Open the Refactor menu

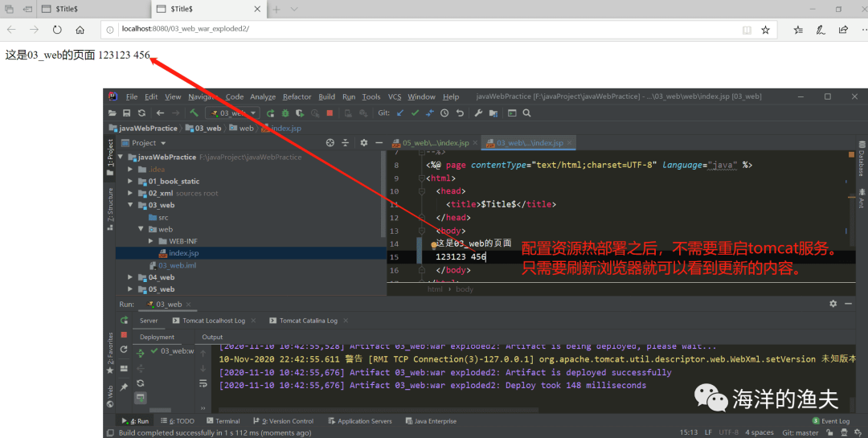click(297, 97)
